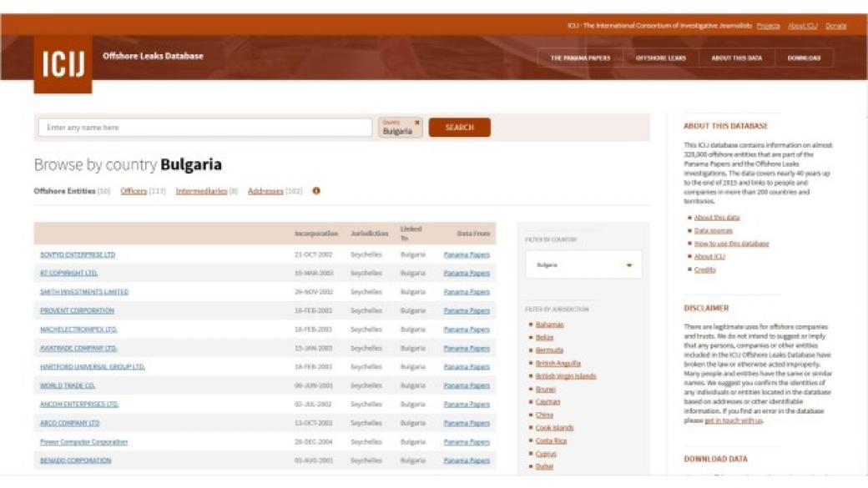The height and width of the screenshot is (488, 868).
Task: Open Panama Papers link for PROVENT CORPORATION
Action: [467, 311]
